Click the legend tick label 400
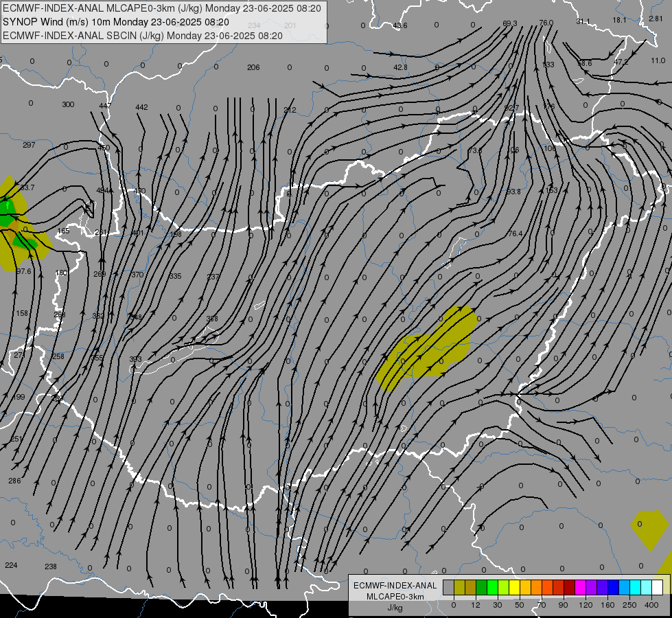This screenshot has height=618, width=672. 651,605
